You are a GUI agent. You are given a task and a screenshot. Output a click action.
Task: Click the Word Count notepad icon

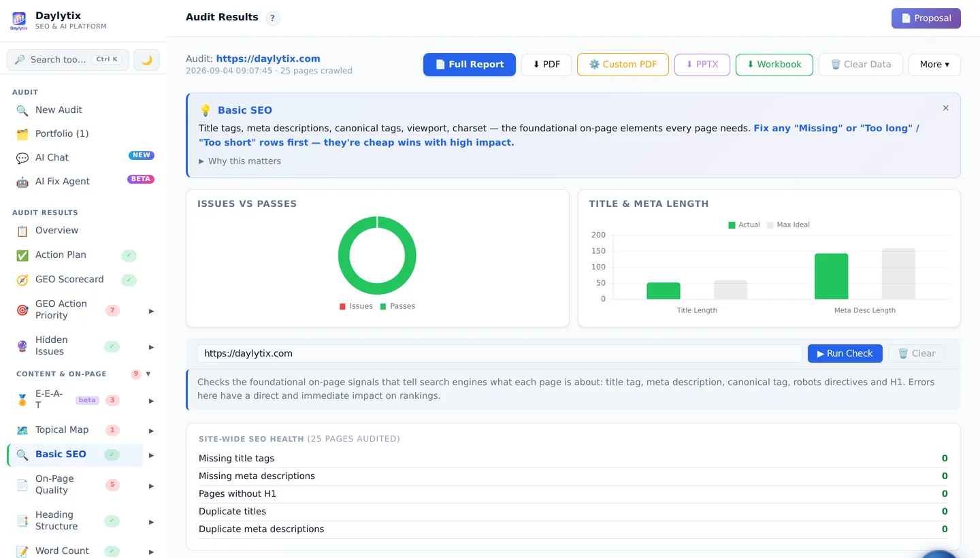click(x=22, y=551)
